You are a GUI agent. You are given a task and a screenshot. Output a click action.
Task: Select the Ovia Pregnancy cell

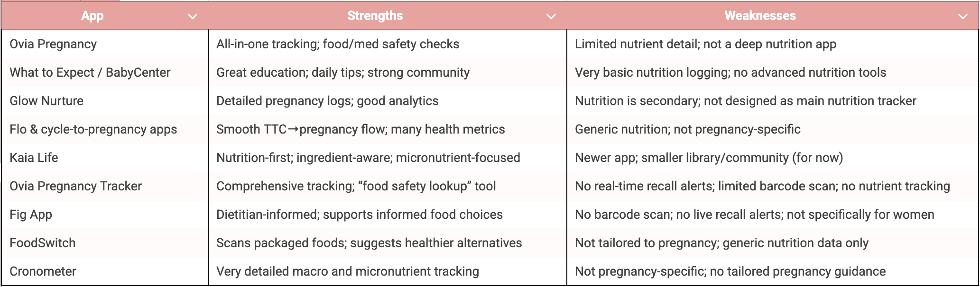53,44
